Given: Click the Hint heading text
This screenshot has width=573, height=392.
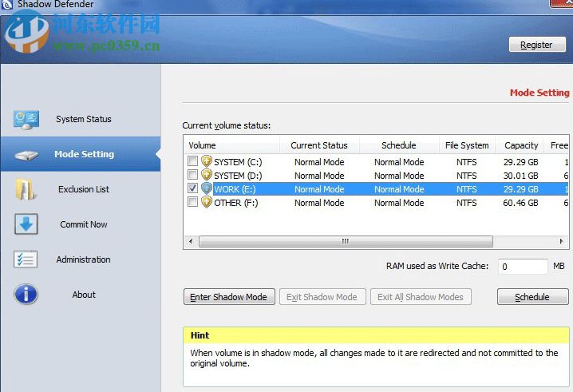Looking at the screenshot, I should 200,335.
